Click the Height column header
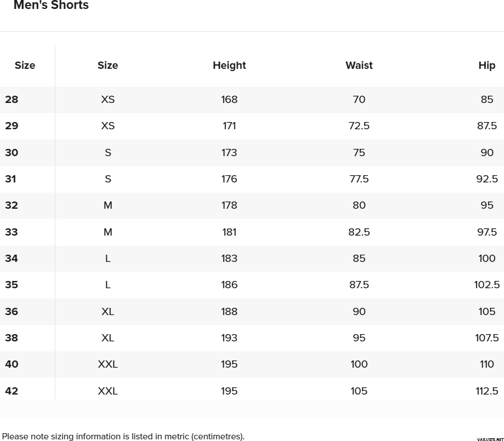This screenshot has width=504, height=441. (229, 65)
